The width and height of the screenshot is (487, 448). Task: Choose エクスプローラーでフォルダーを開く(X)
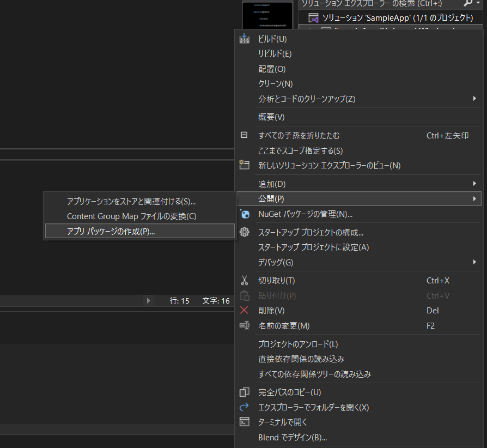click(359, 407)
